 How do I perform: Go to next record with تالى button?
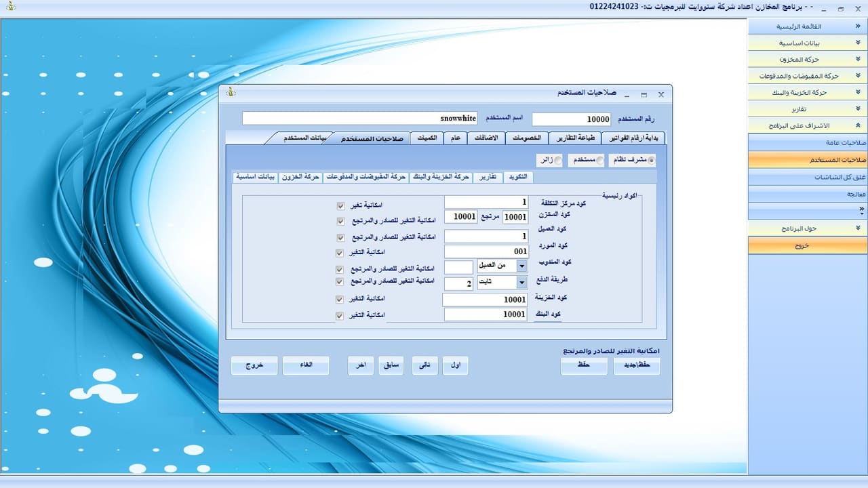point(425,366)
